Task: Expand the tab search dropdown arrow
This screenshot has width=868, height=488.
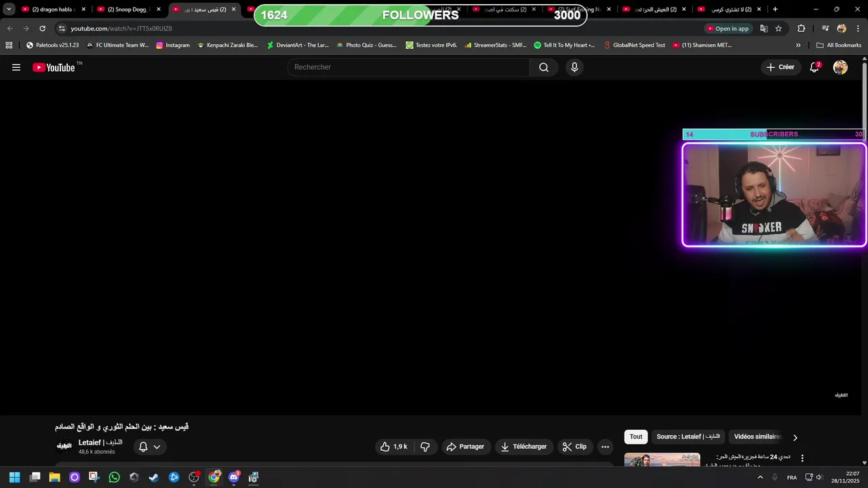Action: point(9,9)
